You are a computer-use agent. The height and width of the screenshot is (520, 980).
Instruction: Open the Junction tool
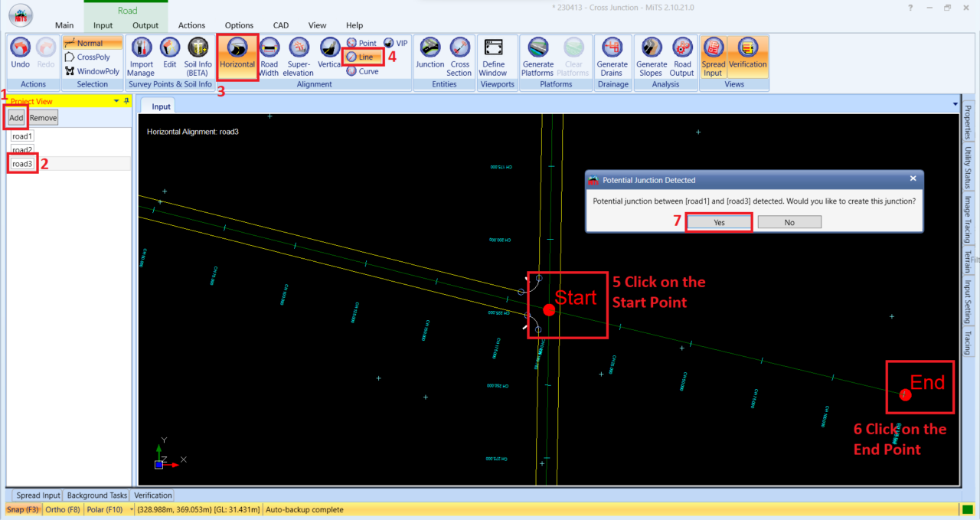click(430, 54)
